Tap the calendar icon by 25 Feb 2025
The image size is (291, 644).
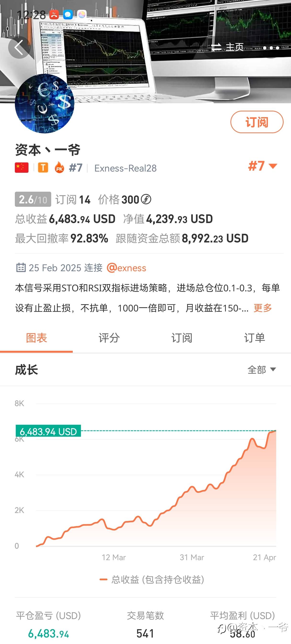tap(21, 268)
